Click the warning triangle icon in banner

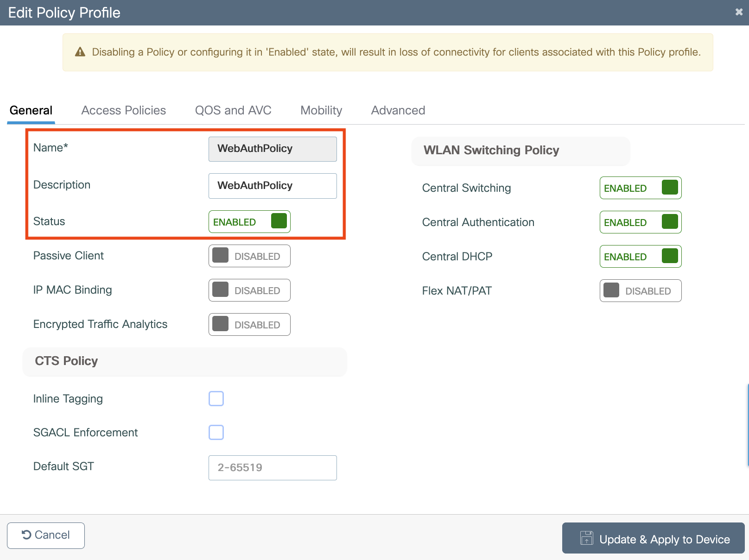click(x=80, y=52)
